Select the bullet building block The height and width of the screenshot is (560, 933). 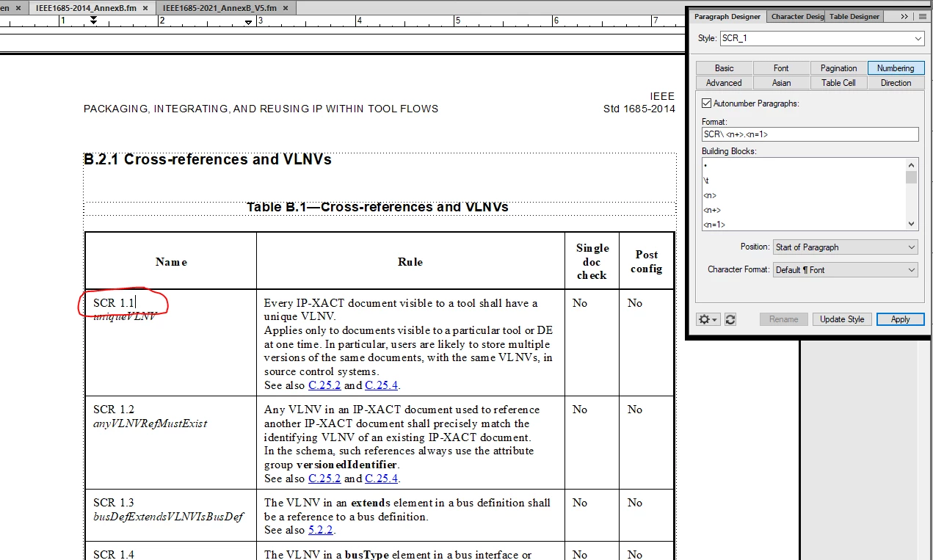click(x=705, y=166)
